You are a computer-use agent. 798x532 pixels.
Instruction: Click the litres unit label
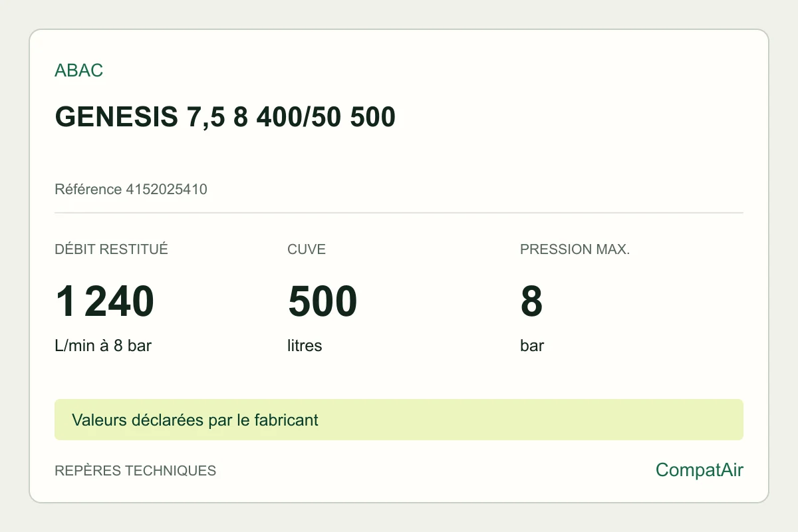(305, 346)
